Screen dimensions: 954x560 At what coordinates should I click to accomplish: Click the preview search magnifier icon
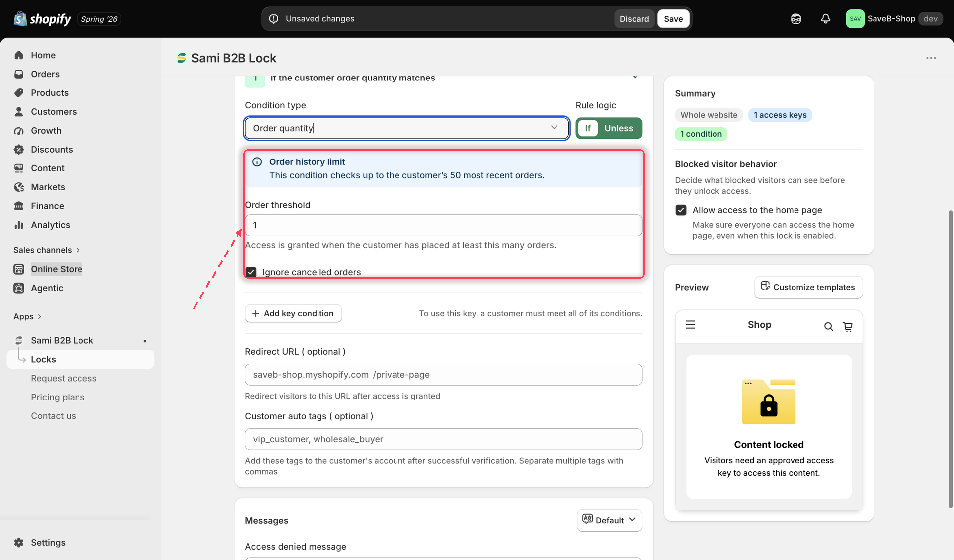(828, 326)
